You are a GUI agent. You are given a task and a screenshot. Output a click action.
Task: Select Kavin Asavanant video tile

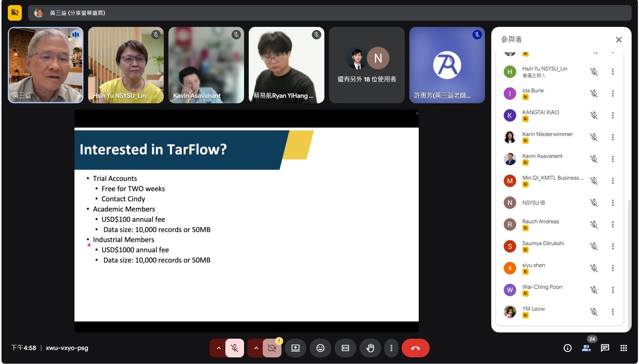point(206,65)
